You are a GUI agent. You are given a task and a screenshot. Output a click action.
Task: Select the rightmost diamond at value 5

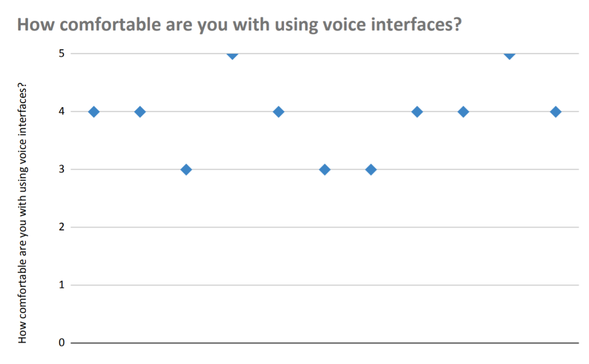tap(509, 55)
